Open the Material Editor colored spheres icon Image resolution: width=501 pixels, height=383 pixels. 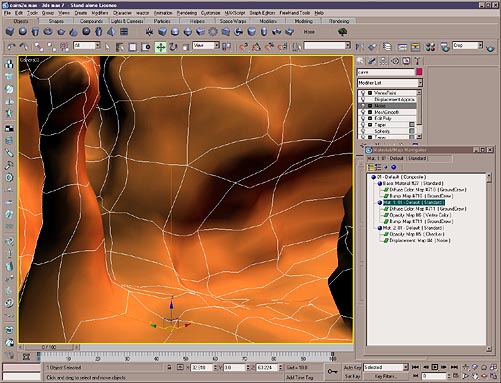point(430,47)
